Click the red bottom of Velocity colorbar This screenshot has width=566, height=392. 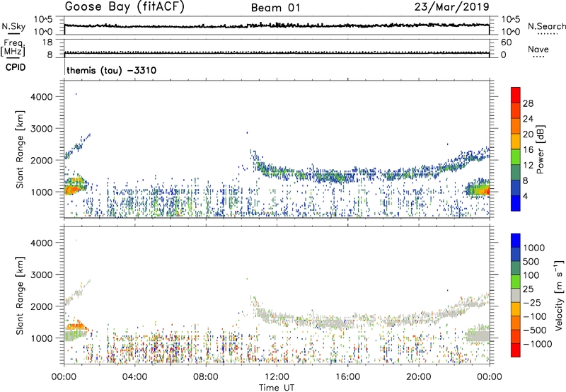click(x=516, y=350)
